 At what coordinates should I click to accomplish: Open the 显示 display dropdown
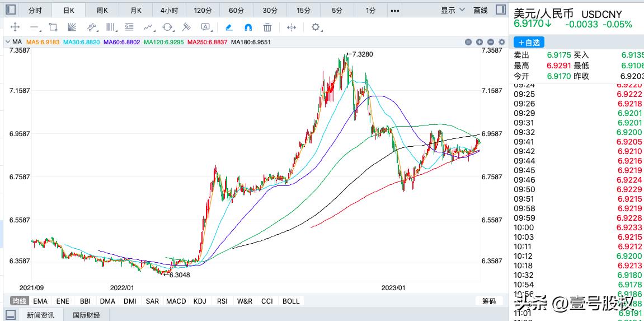453,10
